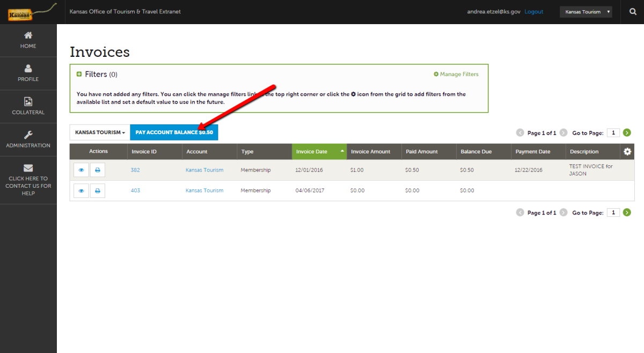
Task: Open the Kansas Tourism account dropdown in header
Action: pos(586,12)
